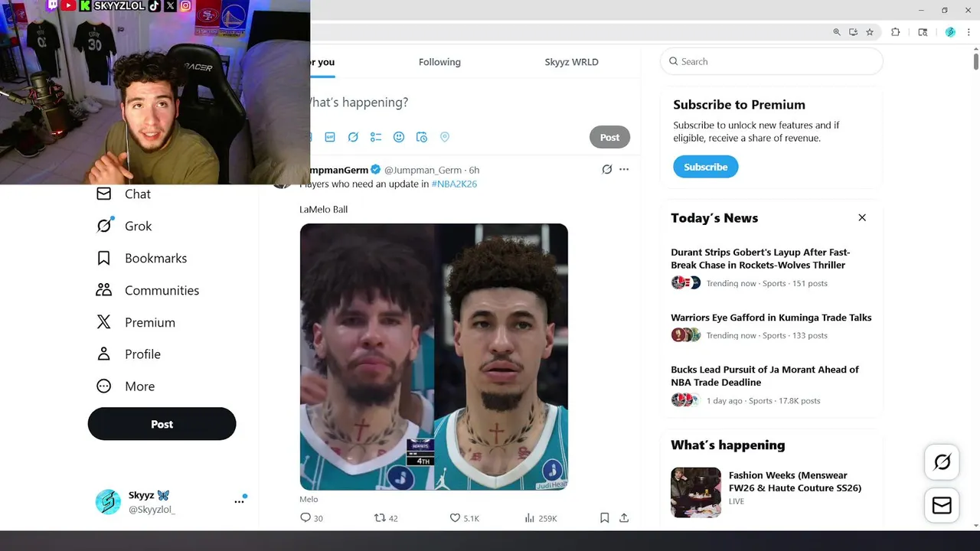This screenshot has width=980, height=551.
Task: Open the emoji picker in composer
Action: click(x=399, y=137)
